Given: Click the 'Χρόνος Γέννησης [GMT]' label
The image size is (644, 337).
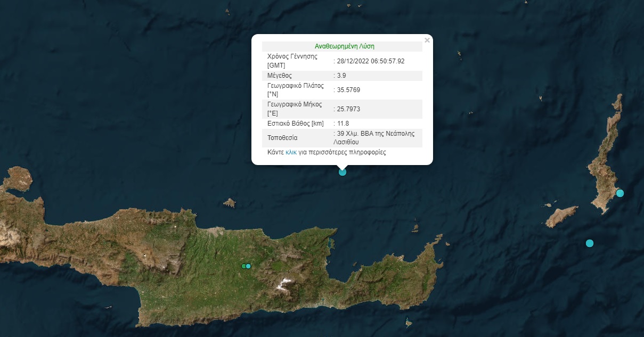Looking at the screenshot, I should click(x=292, y=60).
